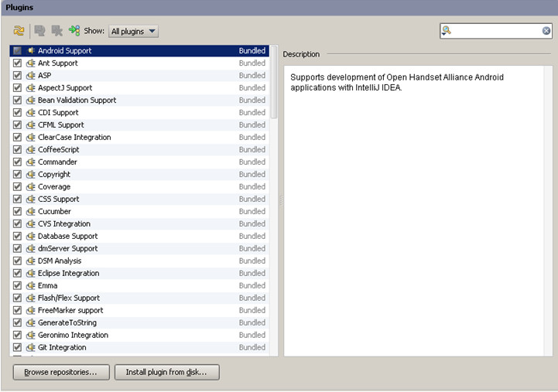This screenshot has height=392, width=558.
Task: Click the plugin icon beside Copyright
Action: (x=31, y=175)
